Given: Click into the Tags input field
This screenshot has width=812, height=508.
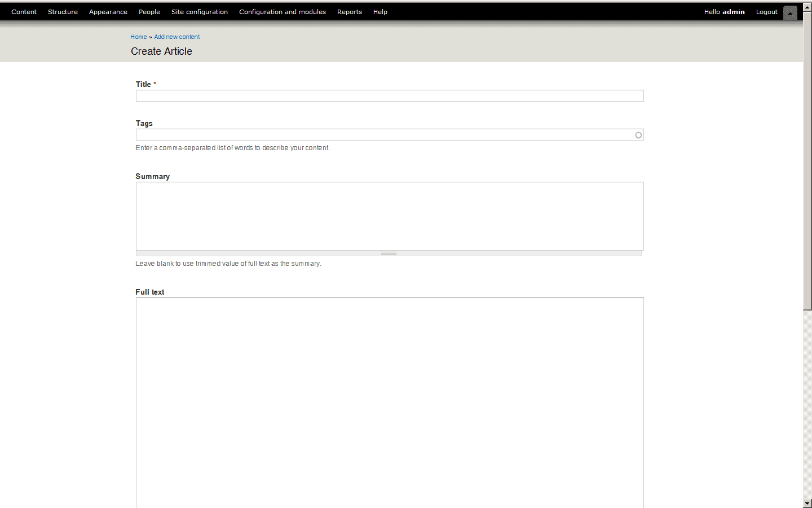Looking at the screenshot, I should point(383,135).
